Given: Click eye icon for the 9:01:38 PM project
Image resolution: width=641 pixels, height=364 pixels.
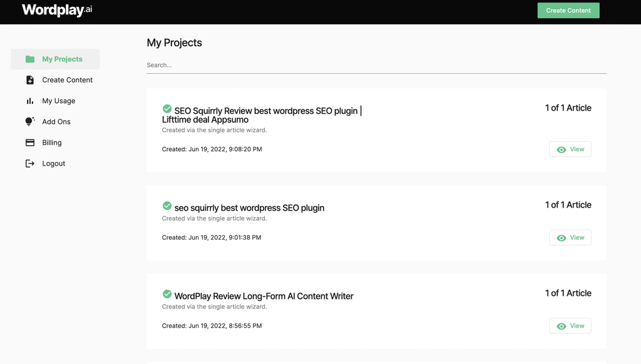Looking at the screenshot, I should [x=562, y=238].
